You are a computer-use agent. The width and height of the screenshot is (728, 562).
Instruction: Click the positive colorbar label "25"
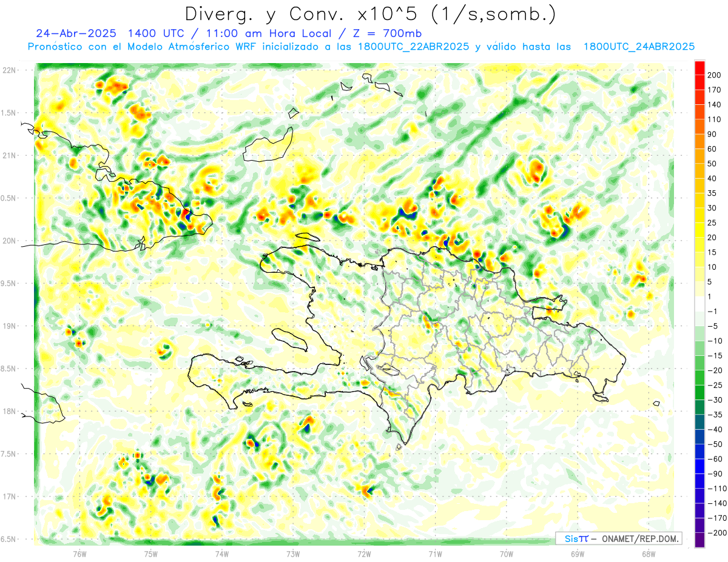[712, 222]
